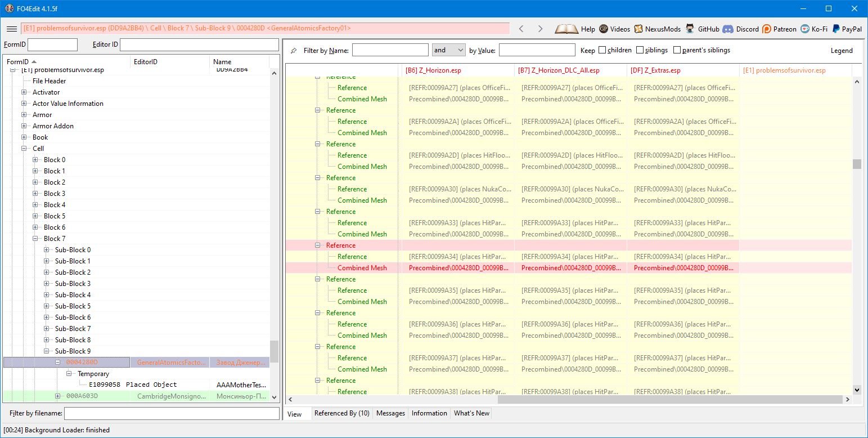The height and width of the screenshot is (438, 868).
Task: Switch to the Messages tab
Action: (x=390, y=413)
